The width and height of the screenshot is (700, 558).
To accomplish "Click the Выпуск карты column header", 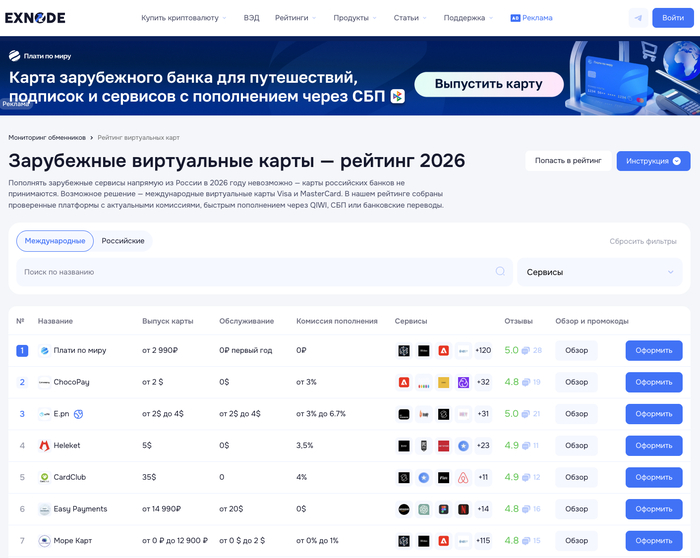I will click(x=167, y=321).
